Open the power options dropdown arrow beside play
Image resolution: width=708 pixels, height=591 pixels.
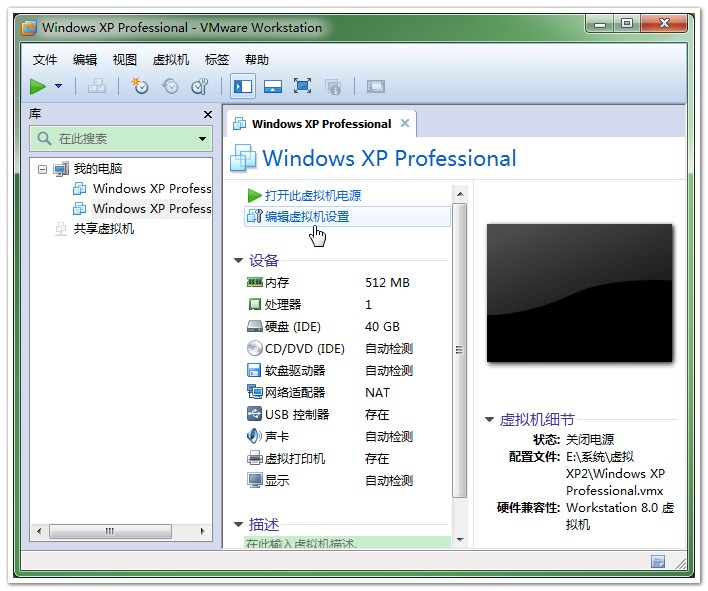tap(58, 86)
